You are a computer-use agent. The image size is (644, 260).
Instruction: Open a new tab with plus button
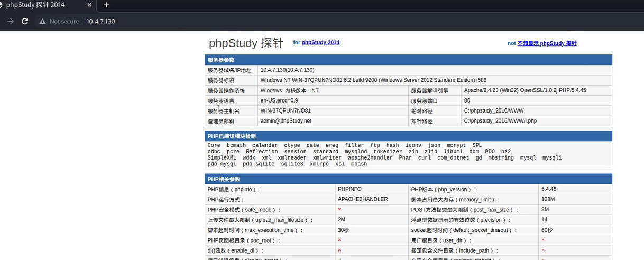pos(106,5)
